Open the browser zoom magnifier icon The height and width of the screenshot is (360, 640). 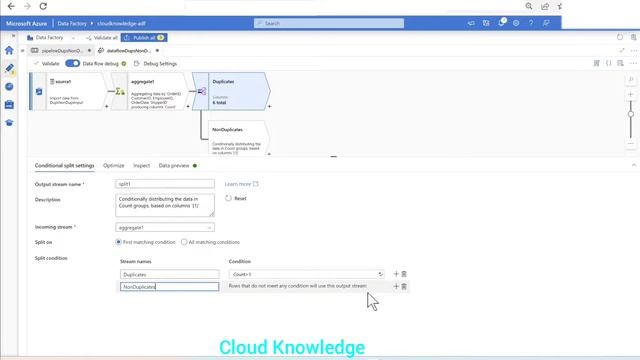(x=529, y=6)
